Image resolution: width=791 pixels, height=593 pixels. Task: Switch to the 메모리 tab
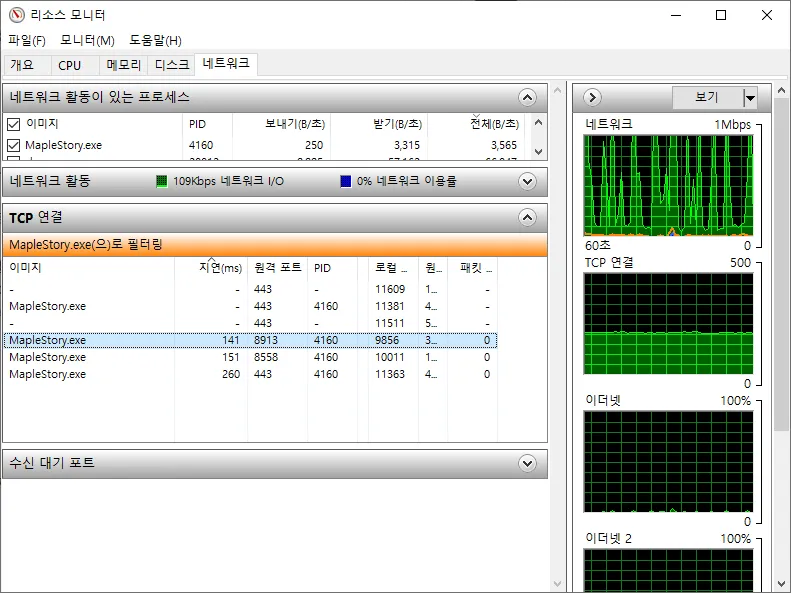coord(124,65)
